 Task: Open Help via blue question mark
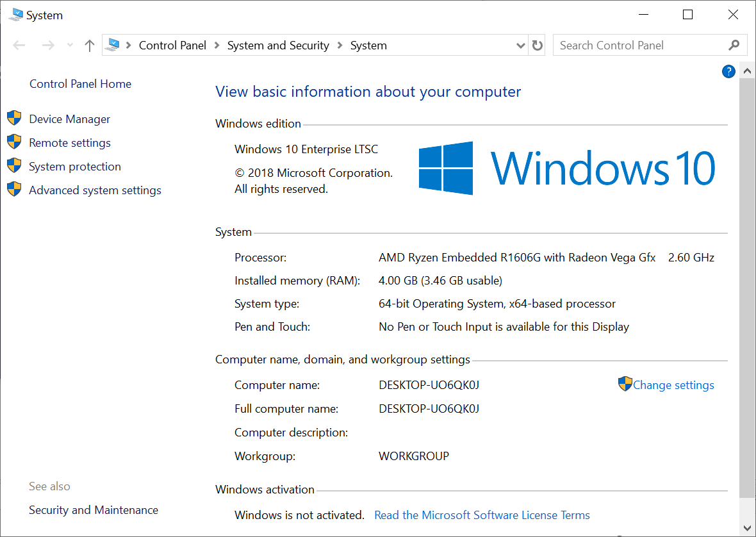pos(728,72)
